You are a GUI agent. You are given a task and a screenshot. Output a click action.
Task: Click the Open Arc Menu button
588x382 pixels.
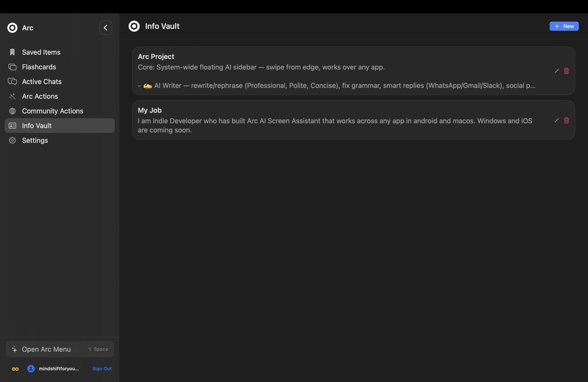pos(60,349)
